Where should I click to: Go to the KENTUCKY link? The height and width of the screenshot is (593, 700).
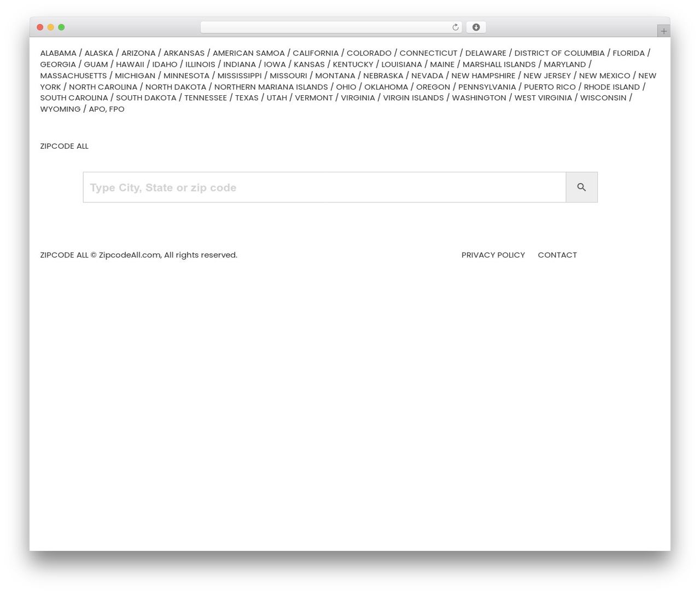click(x=353, y=65)
